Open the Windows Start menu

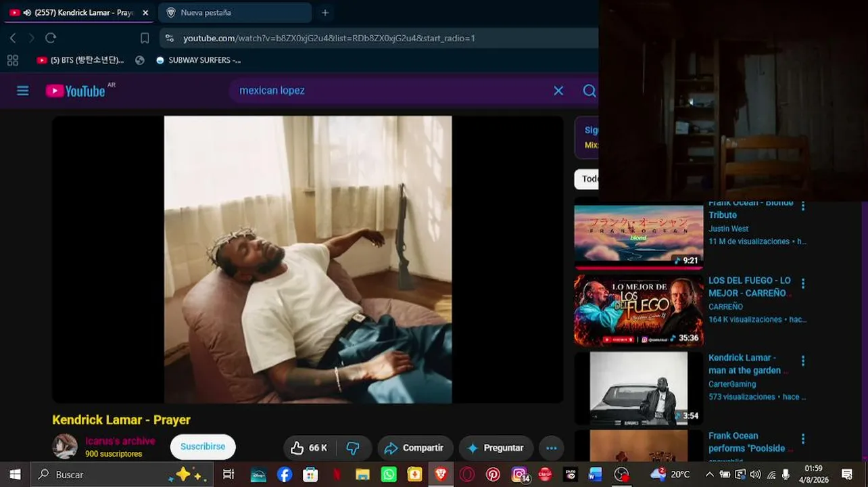click(15, 475)
